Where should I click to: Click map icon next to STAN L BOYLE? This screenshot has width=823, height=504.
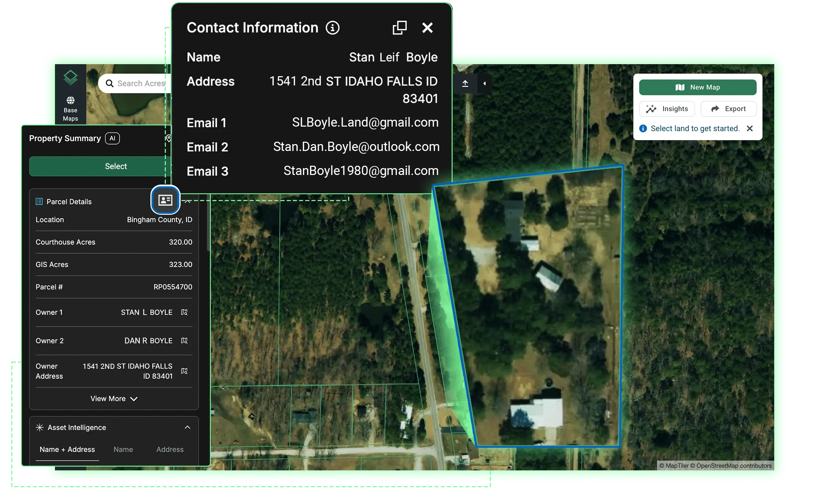[x=184, y=312]
